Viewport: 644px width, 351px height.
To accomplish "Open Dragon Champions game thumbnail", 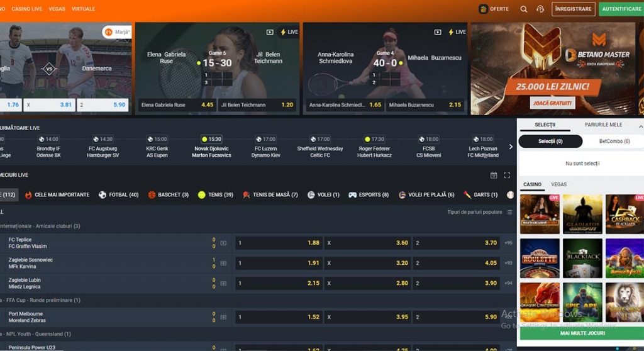I will pyautogui.click(x=540, y=302).
